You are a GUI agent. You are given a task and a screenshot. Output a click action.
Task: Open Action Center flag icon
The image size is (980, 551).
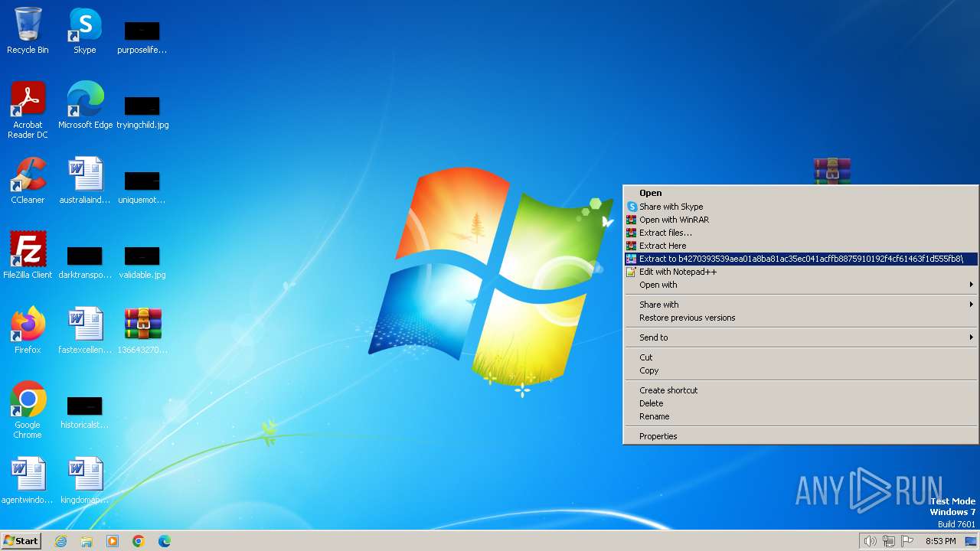(907, 541)
